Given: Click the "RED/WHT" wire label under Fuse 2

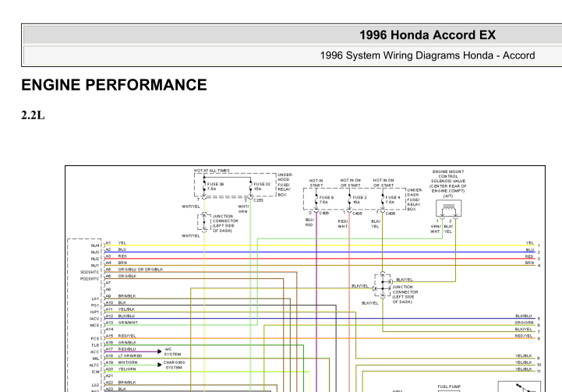Looking at the screenshot, I should click(343, 224).
